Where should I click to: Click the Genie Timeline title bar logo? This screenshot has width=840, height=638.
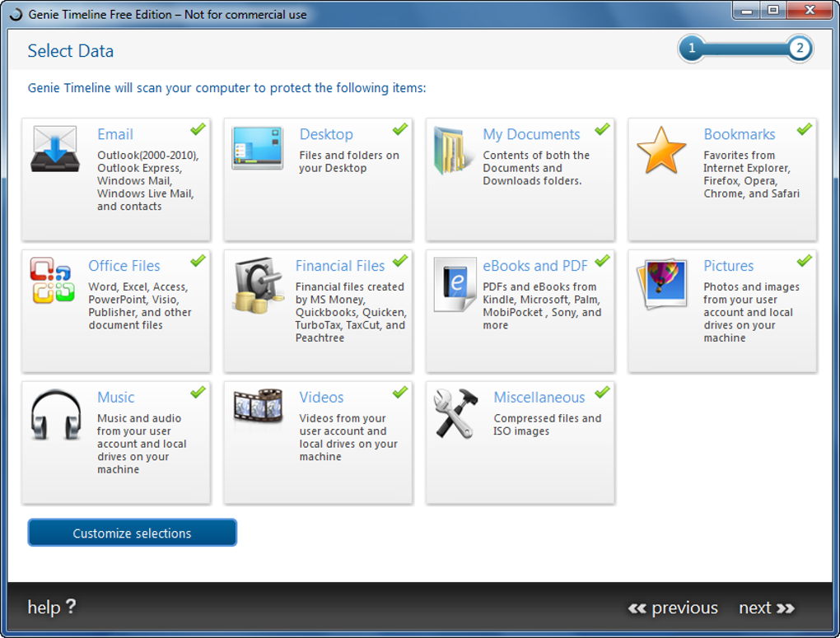16,15
